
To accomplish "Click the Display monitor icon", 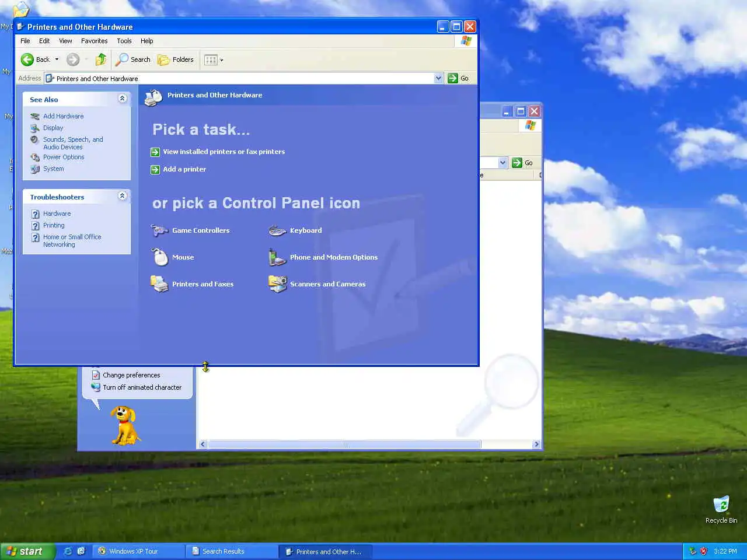I will 35,128.
